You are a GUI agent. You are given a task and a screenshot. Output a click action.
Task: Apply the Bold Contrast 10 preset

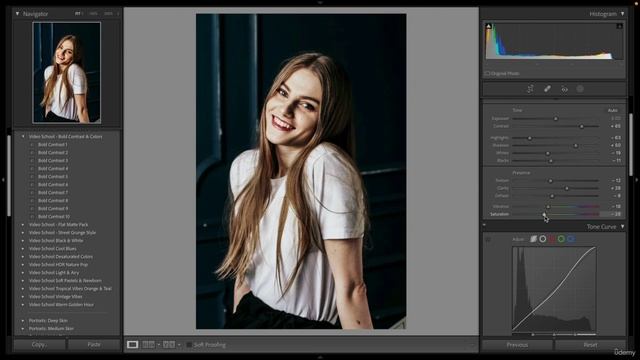pos(54,216)
